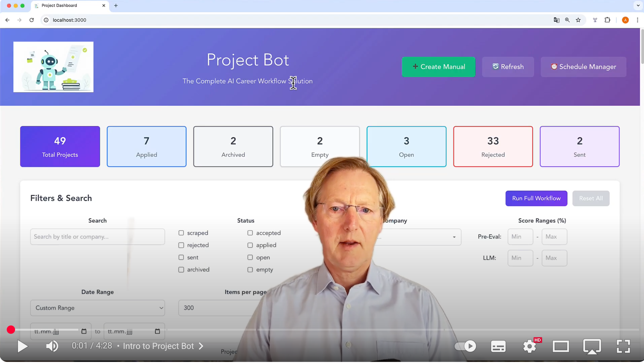The image size is (644, 363).
Task: Open the end date calendar picker
Action: [x=157, y=331]
